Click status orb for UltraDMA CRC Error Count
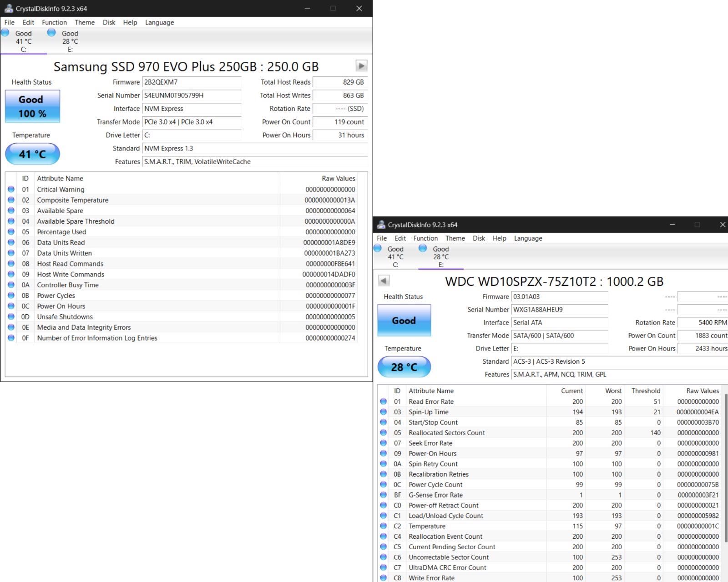The width and height of the screenshot is (728, 582). point(384,567)
